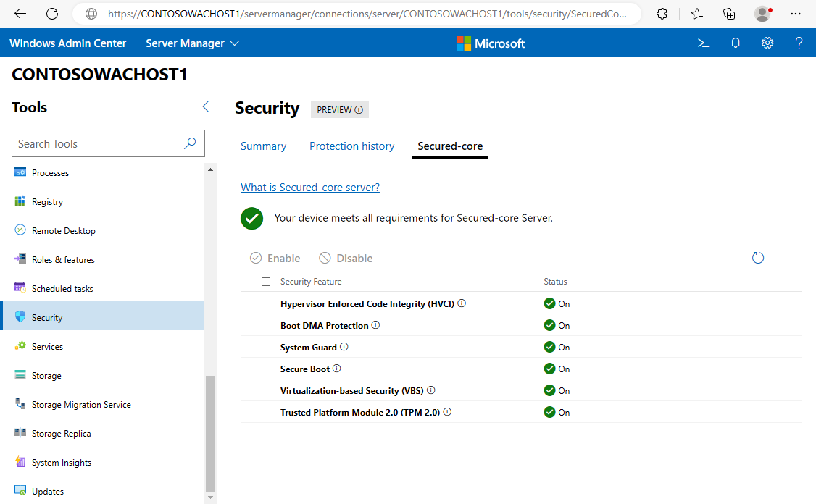Open settings gear in header
Screen dimensions: 816x504
767,43
